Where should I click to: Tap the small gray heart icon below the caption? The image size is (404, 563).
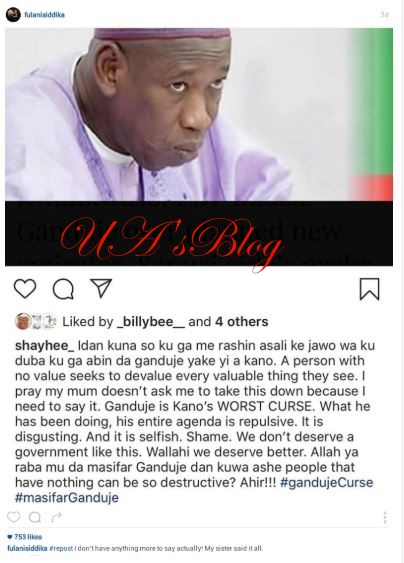click(14, 517)
